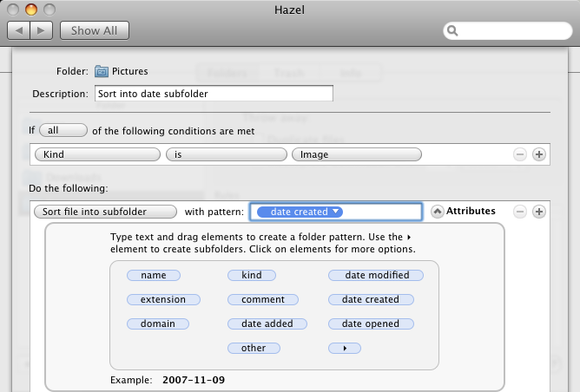The height and width of the screenshot is (392, 580).
Task: Open the Image type dropdown
Action: pos(357,154)
